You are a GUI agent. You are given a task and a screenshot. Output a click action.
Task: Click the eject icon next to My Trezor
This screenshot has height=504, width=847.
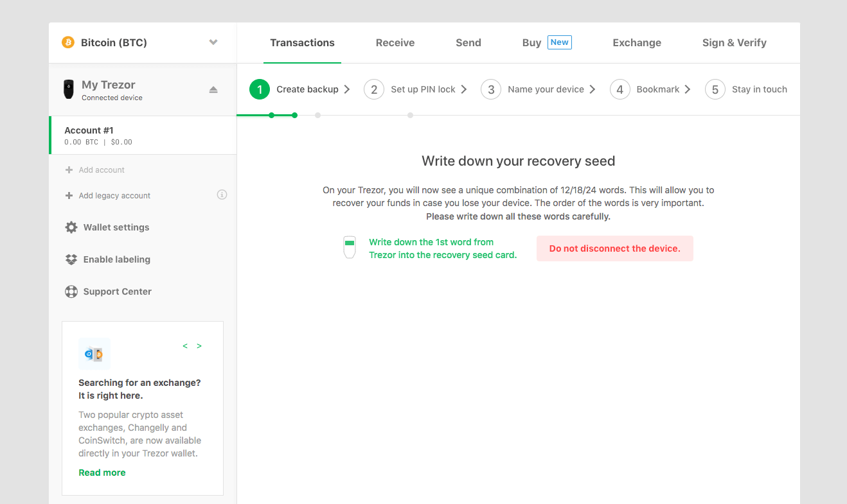point(213,90)
